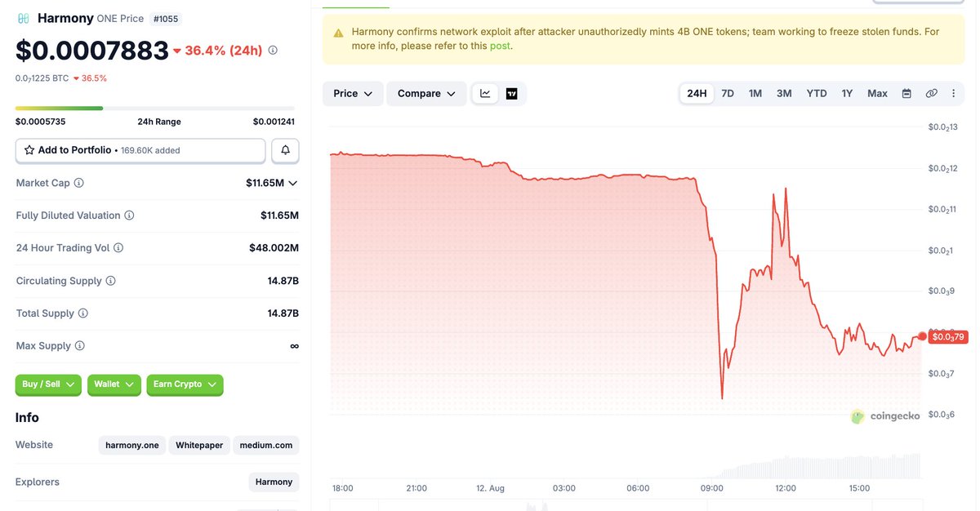
Task: Select the Max time range
Action: pyautogui.click(x=877, y=94)
